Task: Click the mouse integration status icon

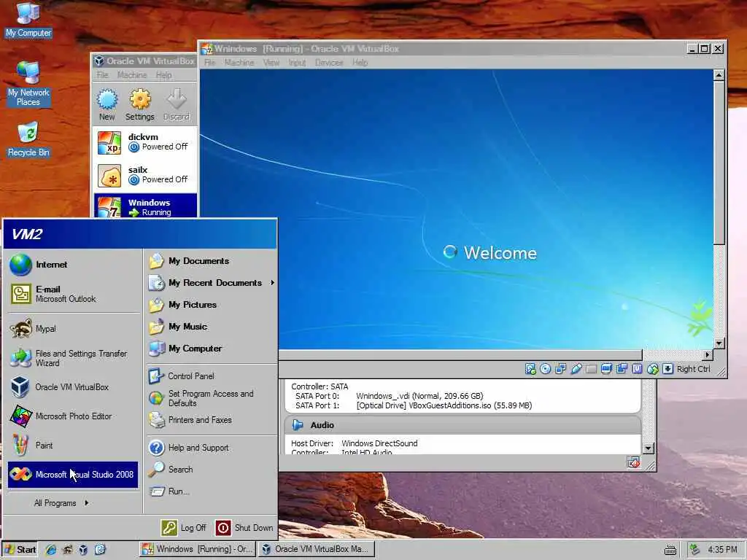Action: 653,368
